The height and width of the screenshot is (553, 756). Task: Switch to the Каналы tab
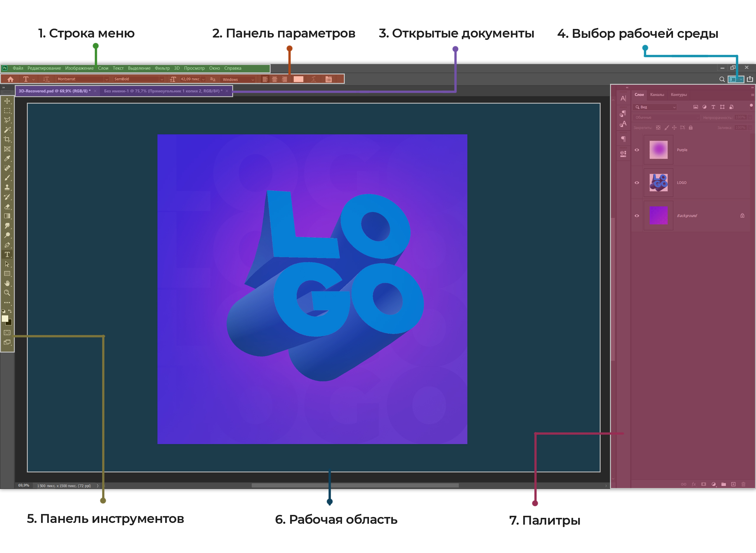[657, 95]
